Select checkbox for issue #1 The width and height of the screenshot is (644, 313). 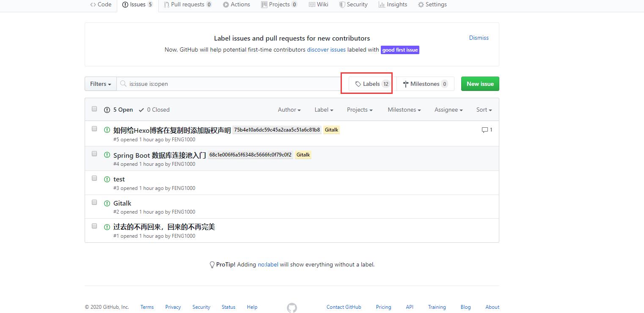pos(94,226)
